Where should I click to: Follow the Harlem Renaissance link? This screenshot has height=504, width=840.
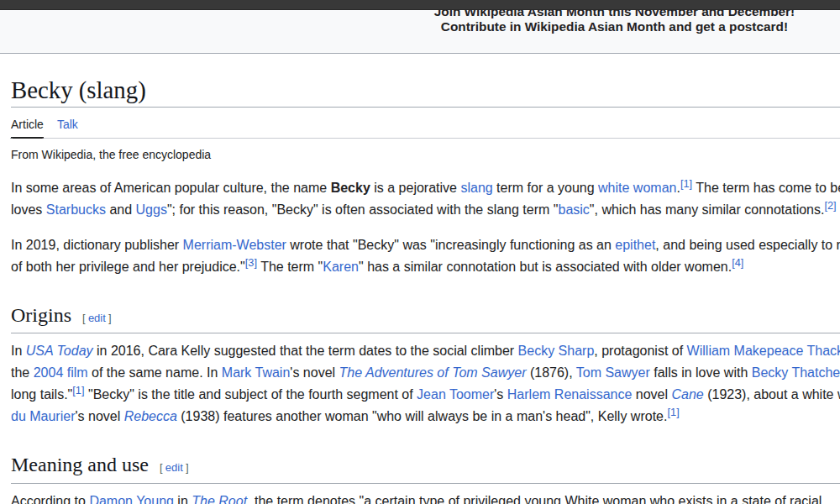click(569, 395)
